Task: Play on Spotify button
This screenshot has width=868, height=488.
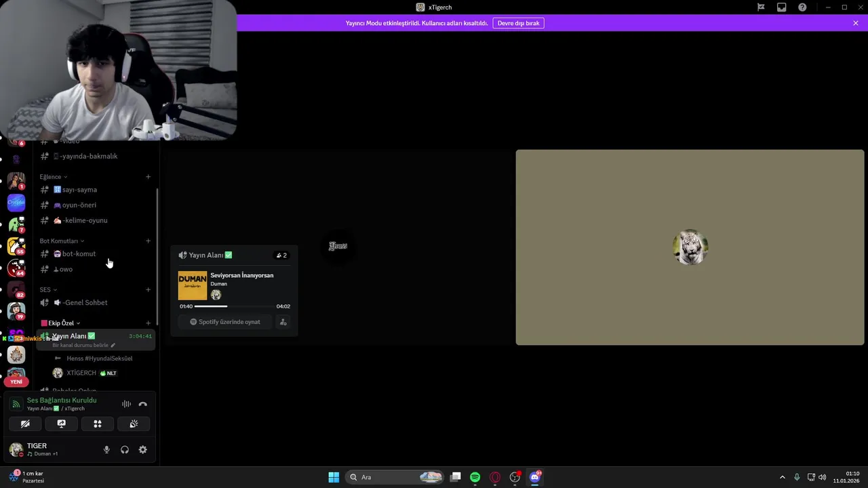Action: (x=225, y=322)
